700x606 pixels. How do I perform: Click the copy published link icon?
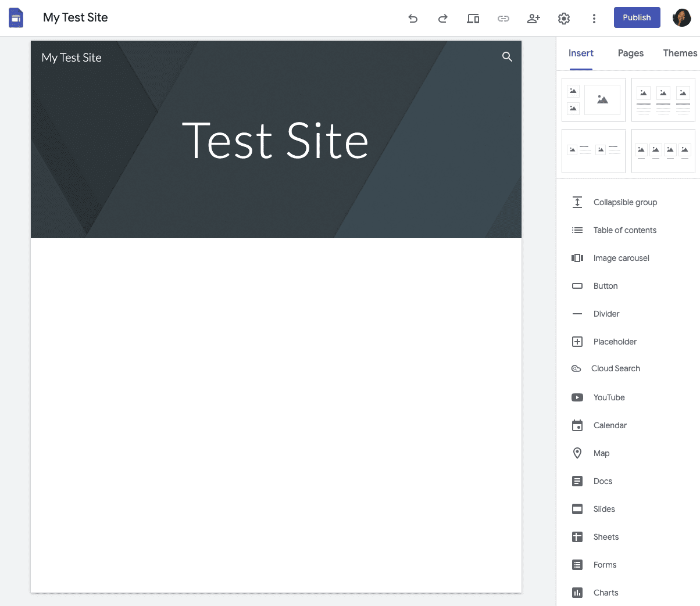(x=503, y=19)
